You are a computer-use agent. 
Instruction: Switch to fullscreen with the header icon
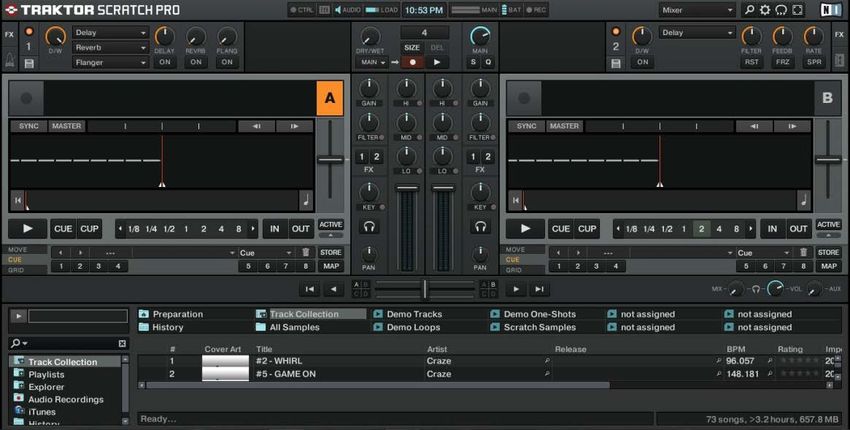point(797,10)
